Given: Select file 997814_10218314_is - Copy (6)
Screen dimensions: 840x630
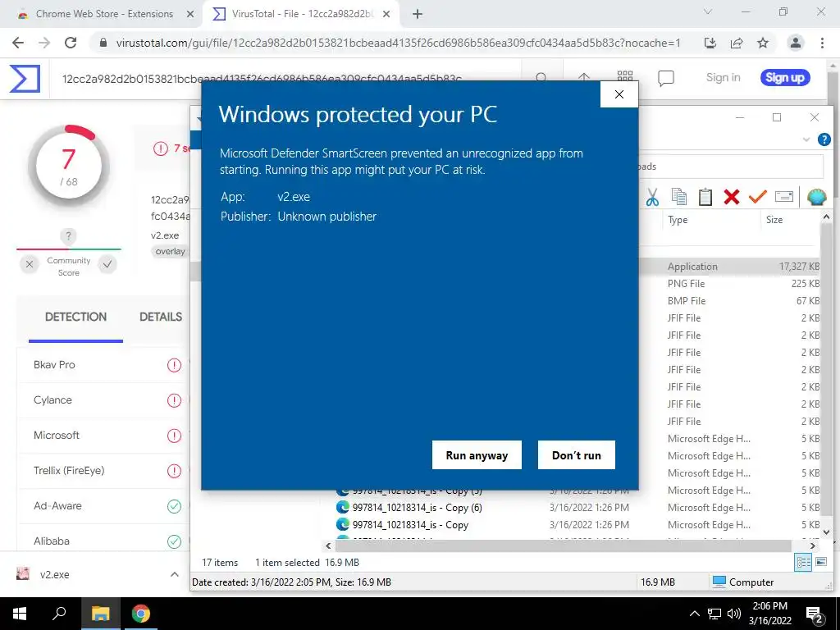Looking at the screenshot, I should click(x=417, y=507).
